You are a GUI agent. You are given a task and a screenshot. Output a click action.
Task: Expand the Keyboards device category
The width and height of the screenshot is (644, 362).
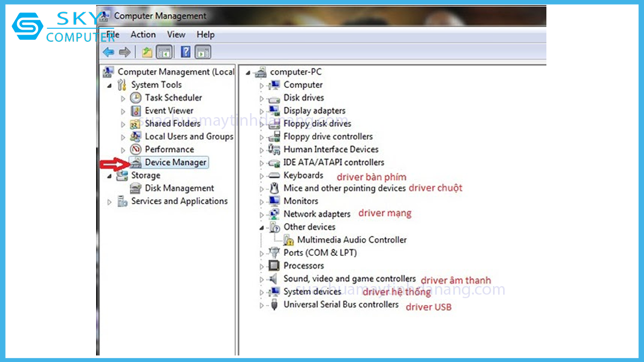(x=262, y=176)
